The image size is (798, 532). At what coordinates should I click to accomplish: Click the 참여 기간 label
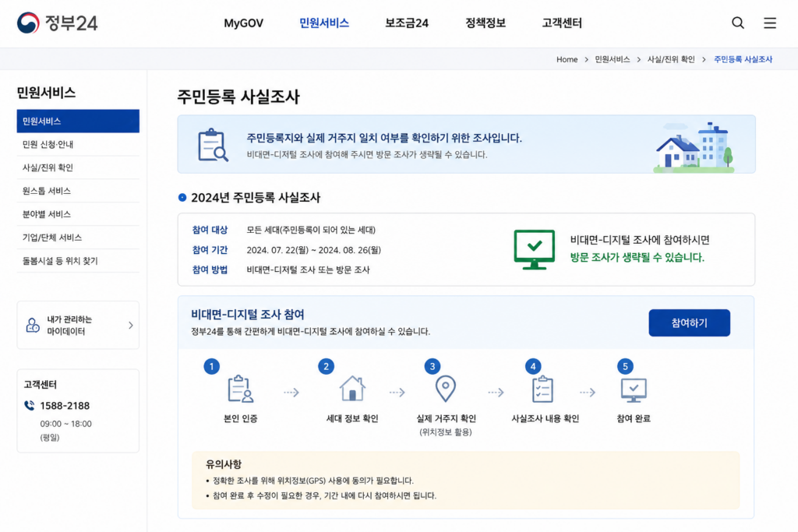tap(210, 250)
